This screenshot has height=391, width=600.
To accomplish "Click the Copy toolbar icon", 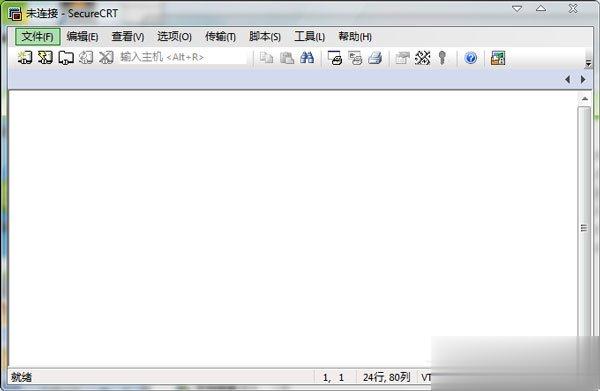I will [x=266, y=58].
